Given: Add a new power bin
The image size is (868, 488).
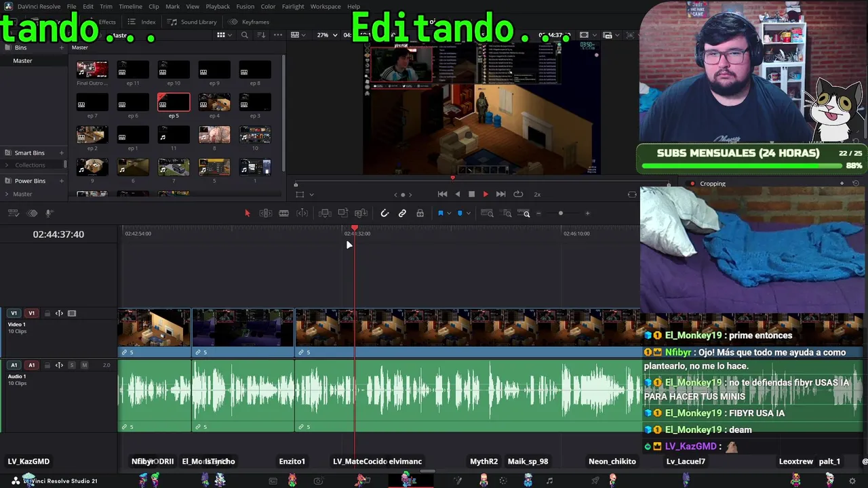Looking at the screenshot, I should (x=62, y=181).
